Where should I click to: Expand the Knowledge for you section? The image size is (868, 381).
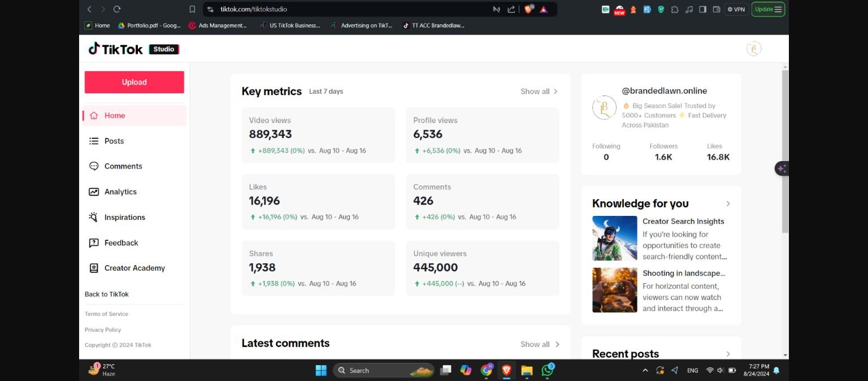click(728, 204)
